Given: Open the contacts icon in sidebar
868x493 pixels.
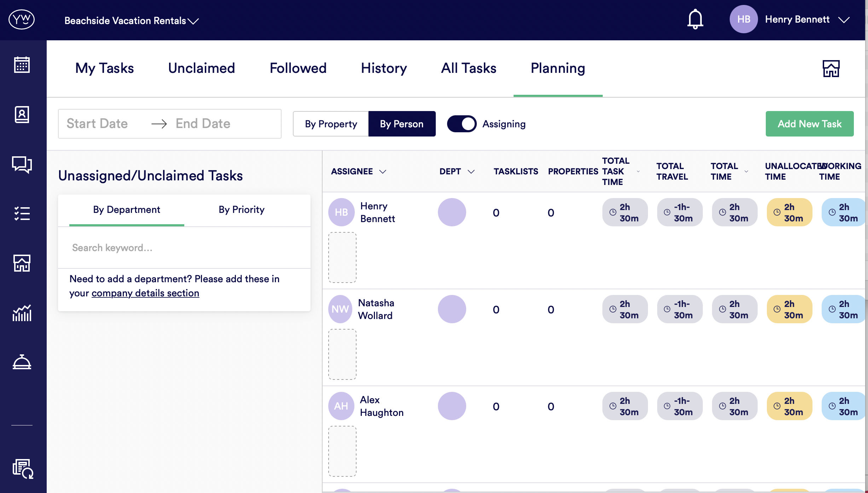Looking at the screenshot, I should point(22,115).
